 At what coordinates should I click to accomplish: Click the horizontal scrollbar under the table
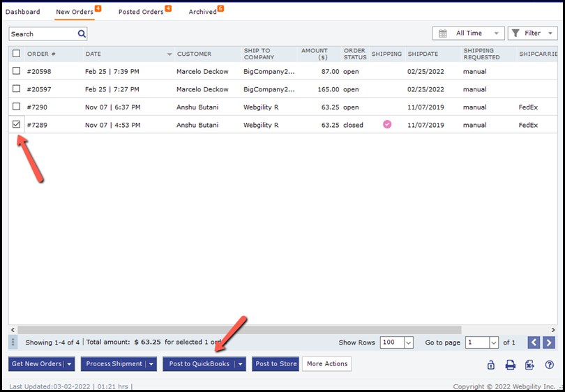point(239,329)
